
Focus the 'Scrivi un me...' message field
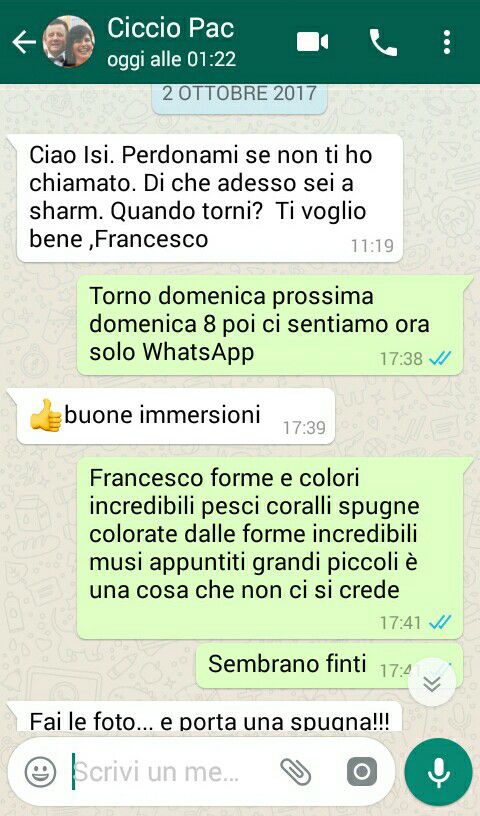tap(172, 771)
